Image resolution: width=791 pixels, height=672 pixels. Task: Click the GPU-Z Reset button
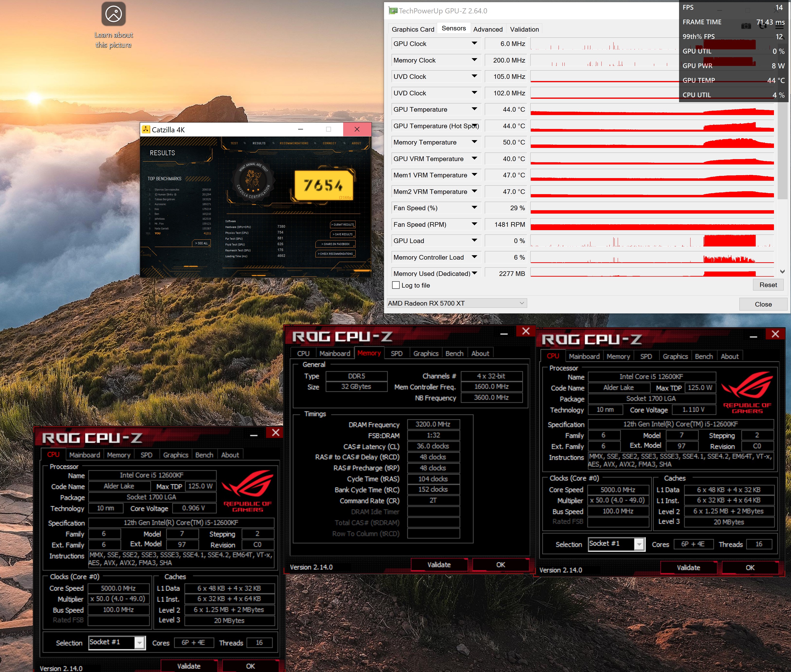[768, 285]
